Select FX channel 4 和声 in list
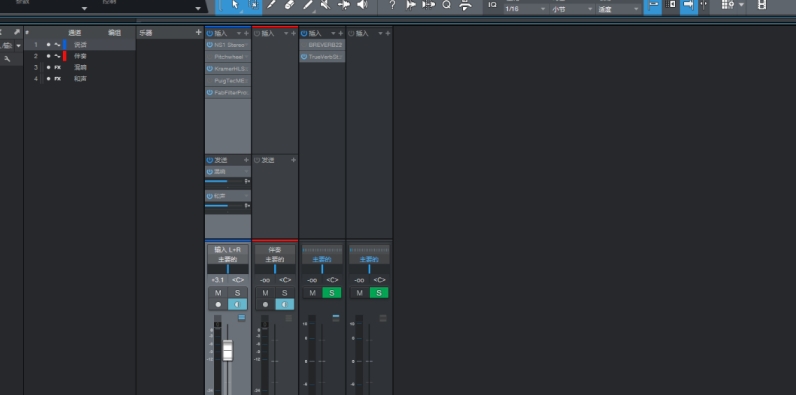This screenshot has width=796, height=395. (x=80, y=79)
